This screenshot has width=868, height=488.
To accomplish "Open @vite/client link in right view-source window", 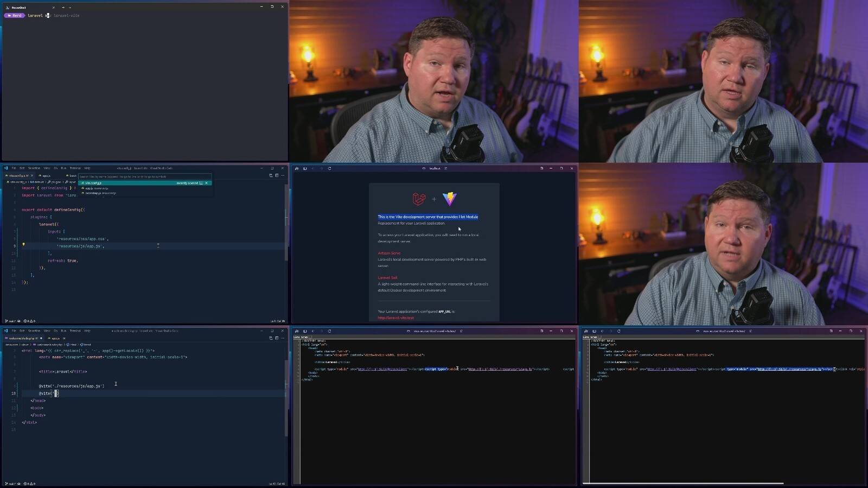I will tap(672, 369).
